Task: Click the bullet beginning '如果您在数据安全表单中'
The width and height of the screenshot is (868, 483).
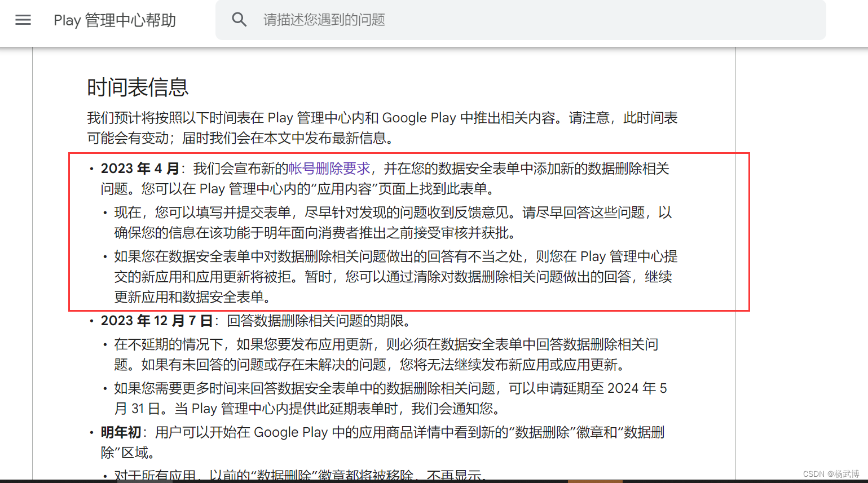Action: pyautogui.click(x=396, y=277)
